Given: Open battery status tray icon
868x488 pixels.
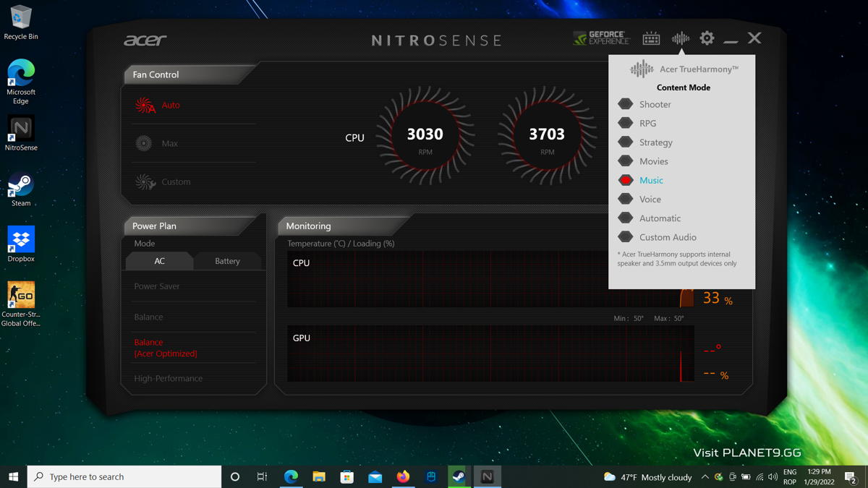Looking at the screenshot, I should coord(746,477).
